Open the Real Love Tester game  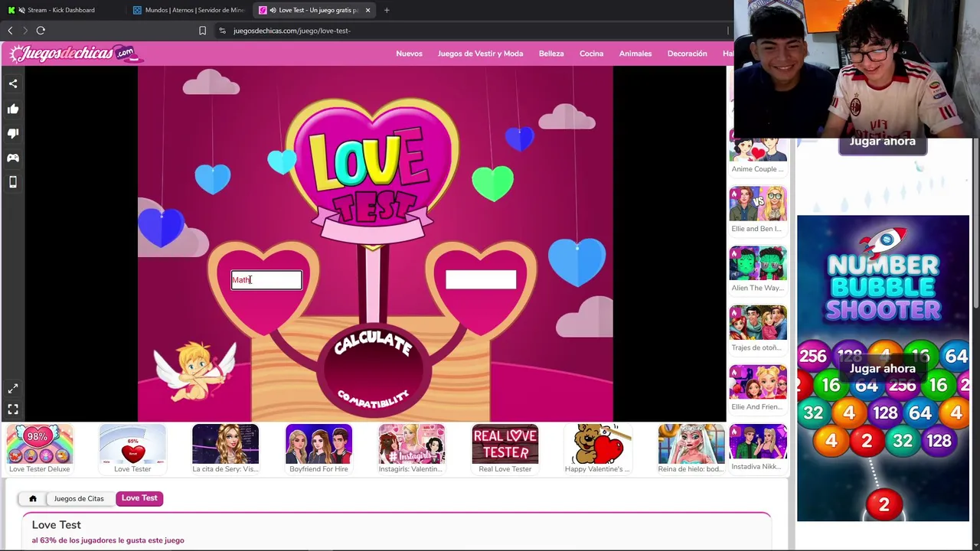(505, 449)
